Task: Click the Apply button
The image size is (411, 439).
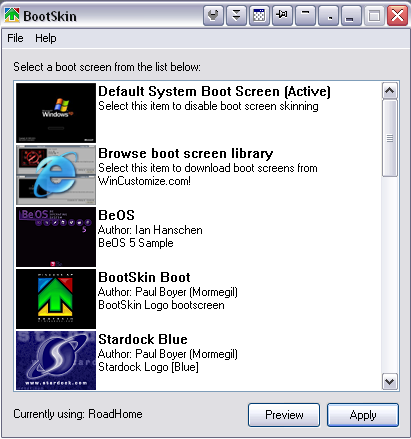Action: (363, 415)
